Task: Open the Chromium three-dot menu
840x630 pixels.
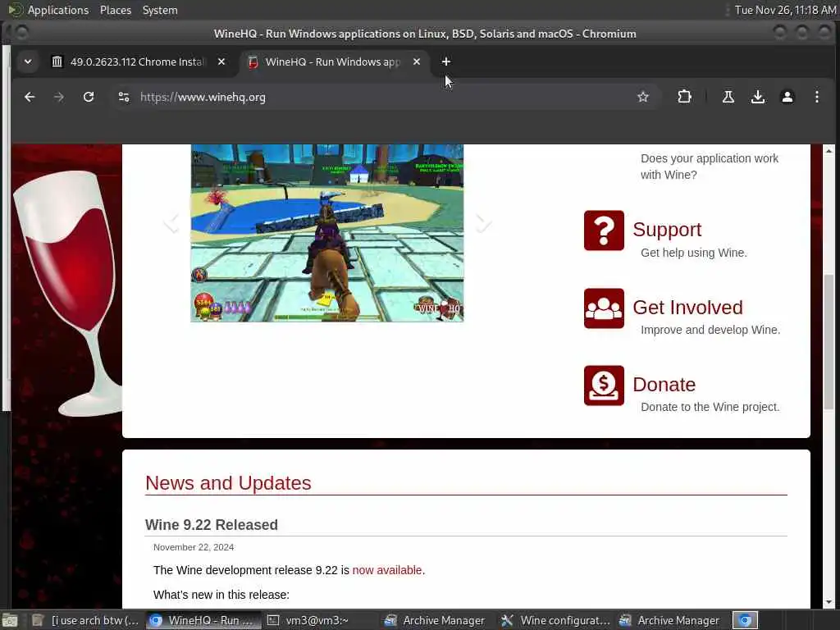Action: pyautogui.click(x=816, y=97)
